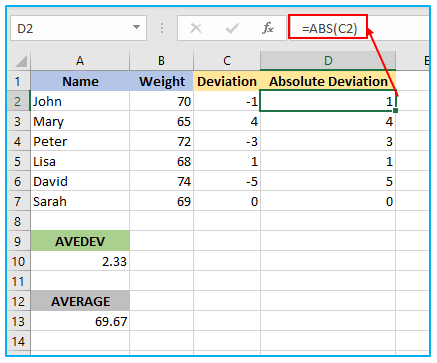Select Mary's absolute deviation cell in column D
Image resolution: width=437 pixels, height=363 pixels.
tap(328, 121)
